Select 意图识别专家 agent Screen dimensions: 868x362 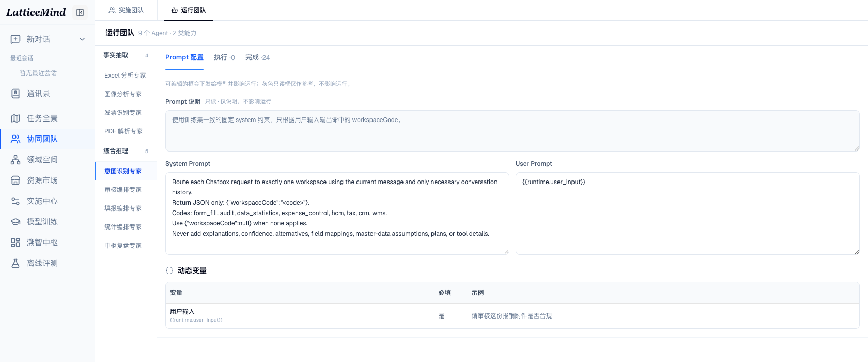[x=126, y=171]
